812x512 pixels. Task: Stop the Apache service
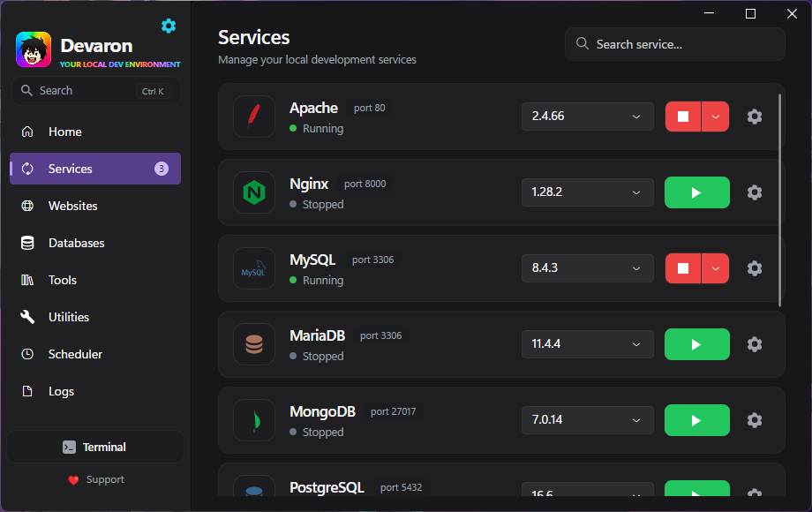[683, 117]
